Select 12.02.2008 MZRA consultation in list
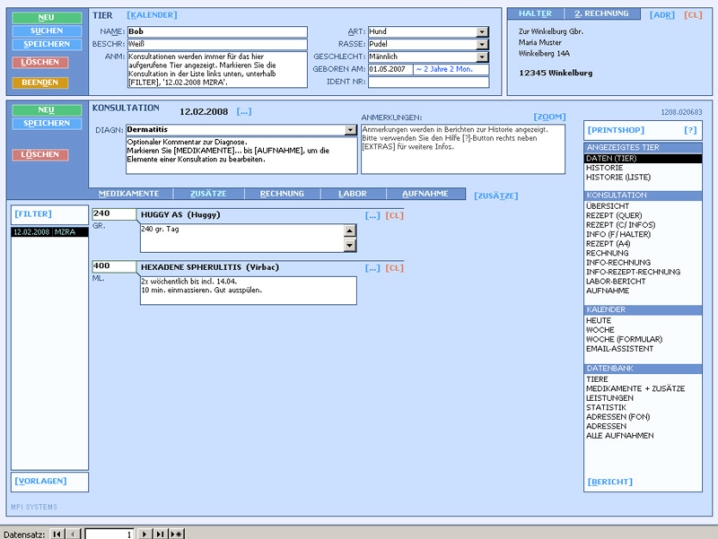718x539 pixels. [49, 232]
